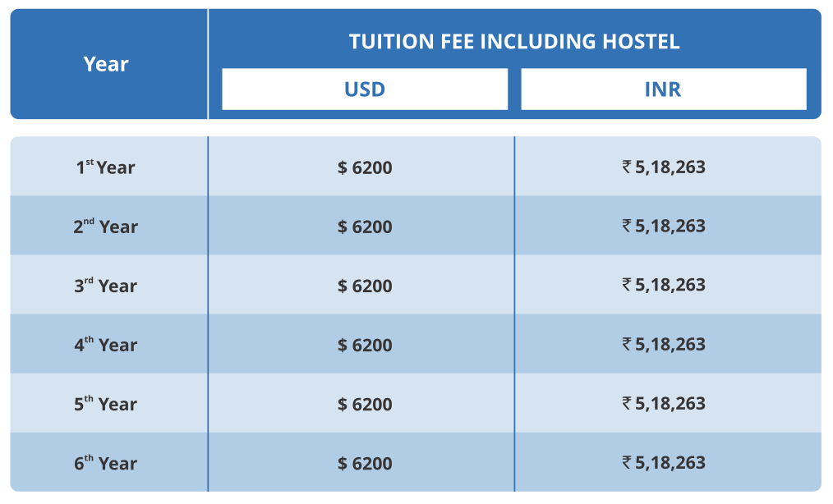This screenshot has width=833, height=504.
Task: Click the 3rd Year row label
Action: coord(106,286)
